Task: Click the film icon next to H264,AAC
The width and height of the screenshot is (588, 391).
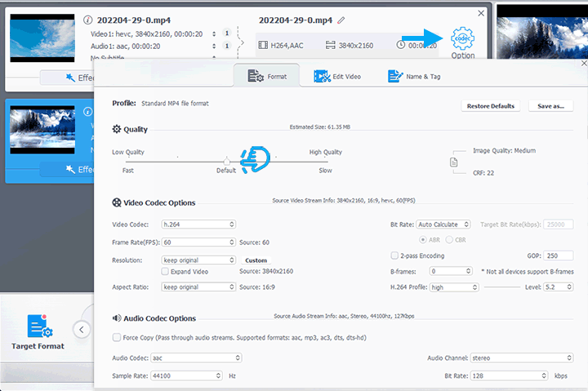Action: [x=263, y=45]
